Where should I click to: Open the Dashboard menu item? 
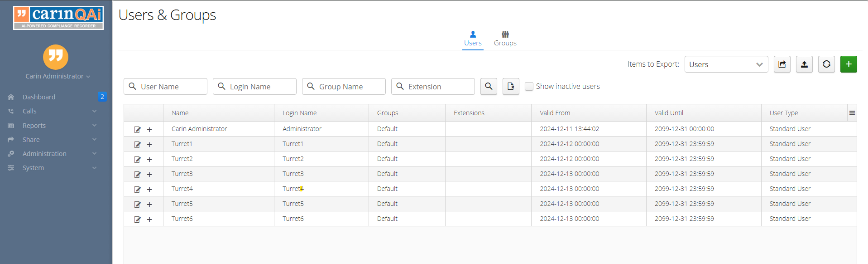point(39,97)
